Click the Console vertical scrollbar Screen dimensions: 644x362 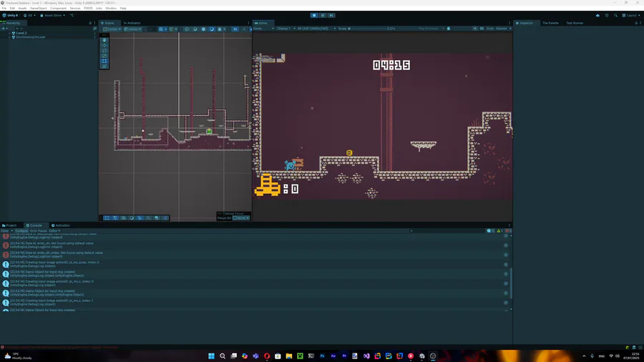pyautogui.click(x=511, y=283)
